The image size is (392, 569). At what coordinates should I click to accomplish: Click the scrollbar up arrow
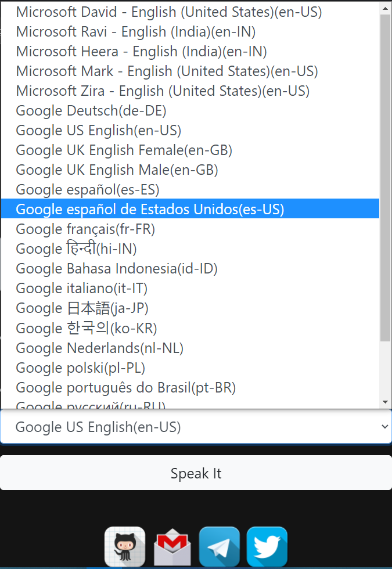click(x=384, y=8)
